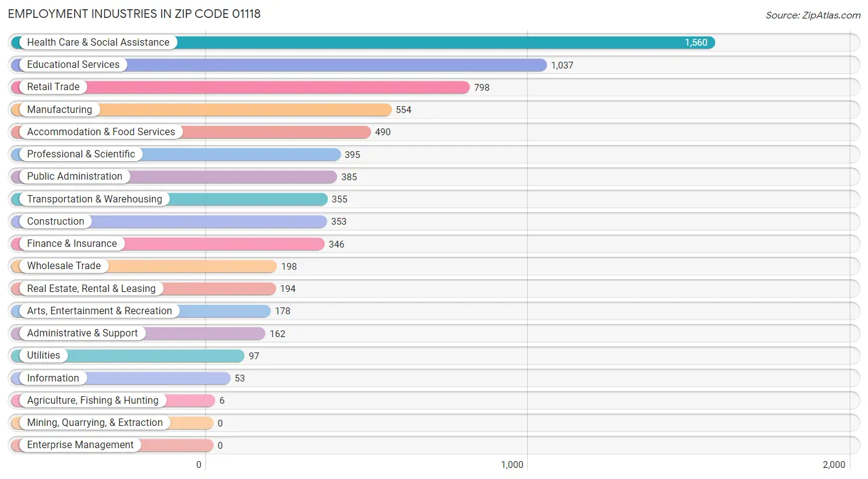Click the 97 Utilities value

point(254,356)
